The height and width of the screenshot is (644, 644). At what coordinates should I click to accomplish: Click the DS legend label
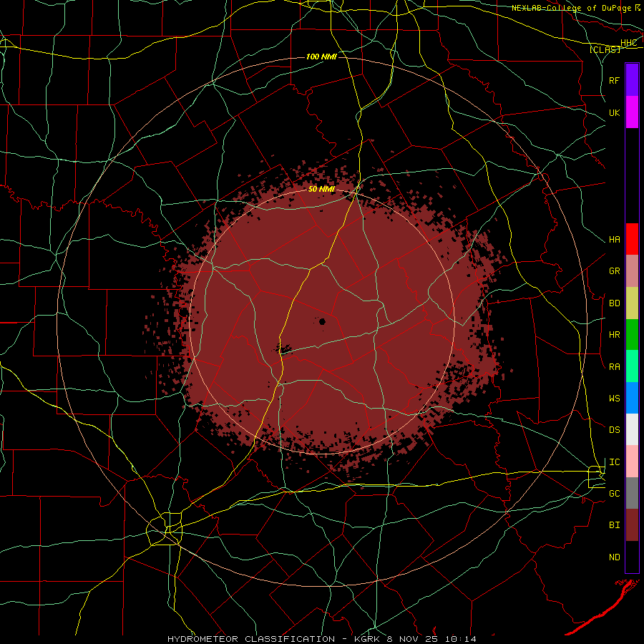click(x=614, y=430)
